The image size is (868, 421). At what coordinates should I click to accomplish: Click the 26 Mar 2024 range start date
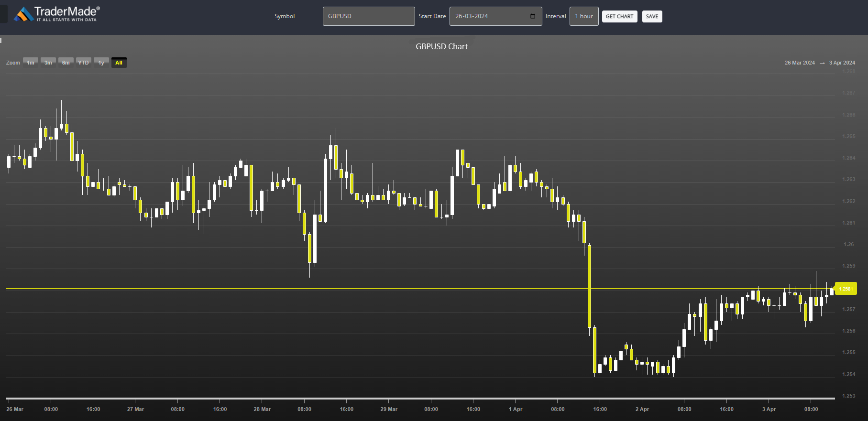[800, 63]
